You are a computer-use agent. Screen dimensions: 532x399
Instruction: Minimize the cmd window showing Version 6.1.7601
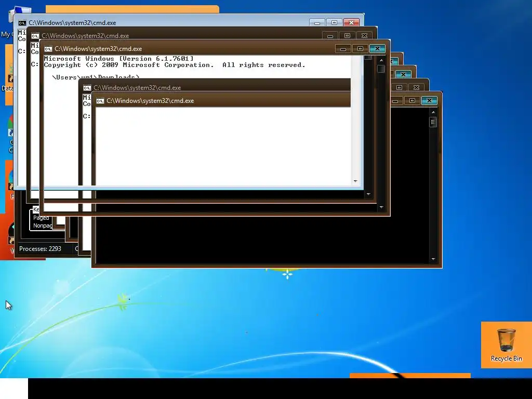(343, 49)
